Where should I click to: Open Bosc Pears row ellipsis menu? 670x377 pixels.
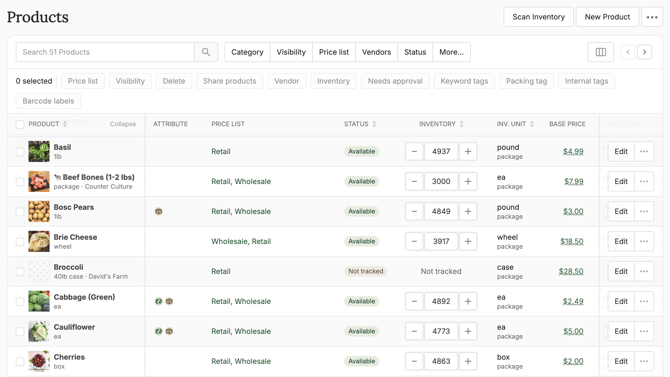[644, 211]
